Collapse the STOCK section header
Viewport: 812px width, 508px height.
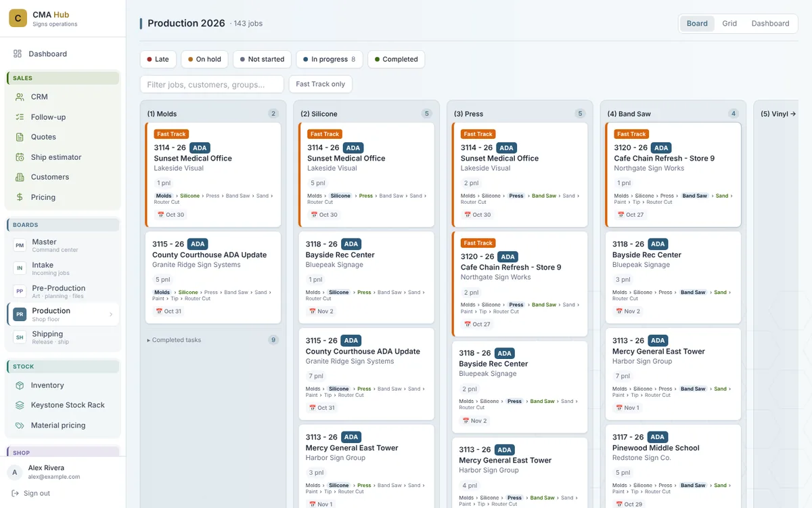[63, 366]
